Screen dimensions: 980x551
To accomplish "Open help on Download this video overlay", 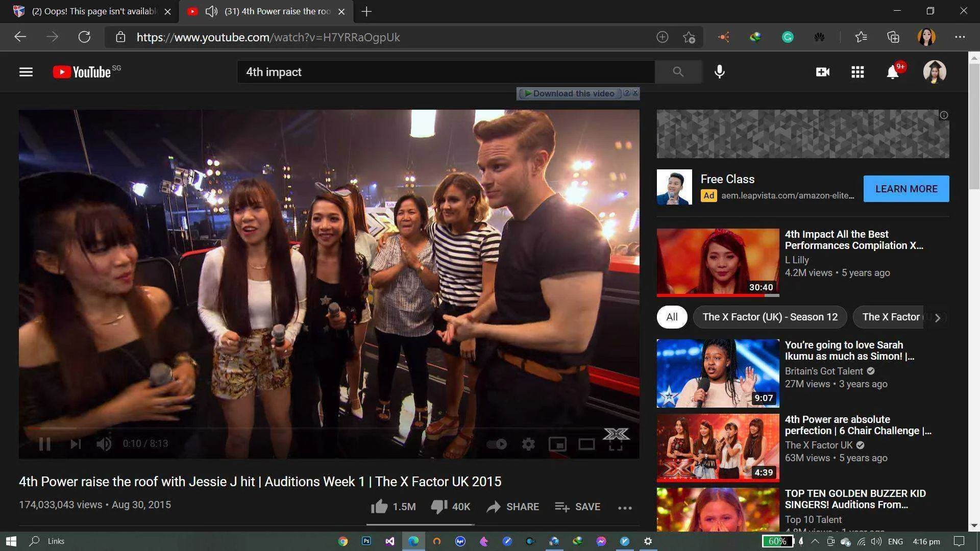I will pyautogui.click(x=627, y=93).
